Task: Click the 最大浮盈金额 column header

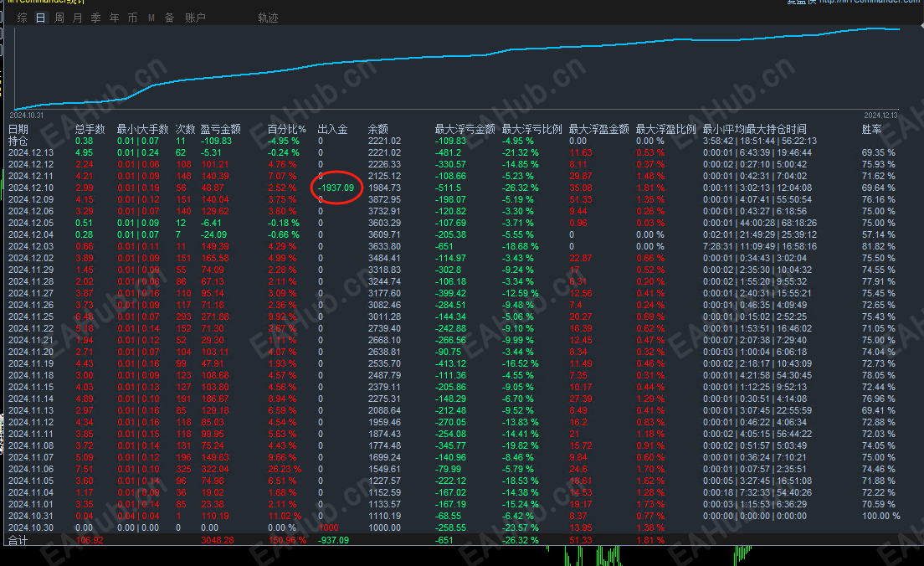Action: coord(599,129)
